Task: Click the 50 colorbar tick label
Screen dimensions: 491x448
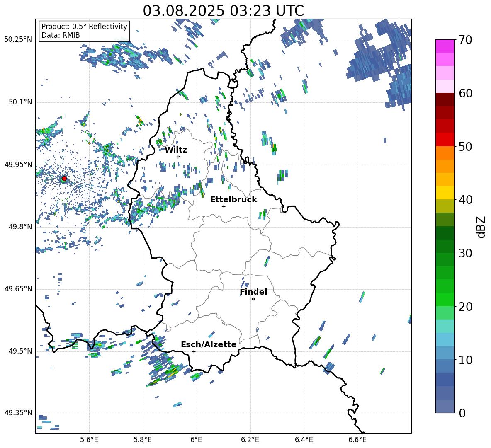Action: click(466, 147)
